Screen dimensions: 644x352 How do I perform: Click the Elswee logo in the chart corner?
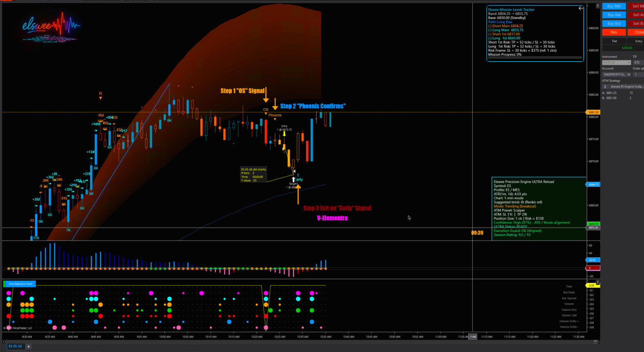51,27
